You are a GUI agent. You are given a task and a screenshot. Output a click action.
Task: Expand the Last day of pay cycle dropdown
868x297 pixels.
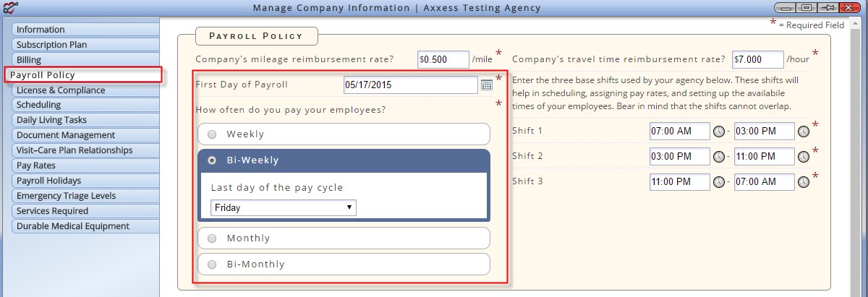coord(284,207)
